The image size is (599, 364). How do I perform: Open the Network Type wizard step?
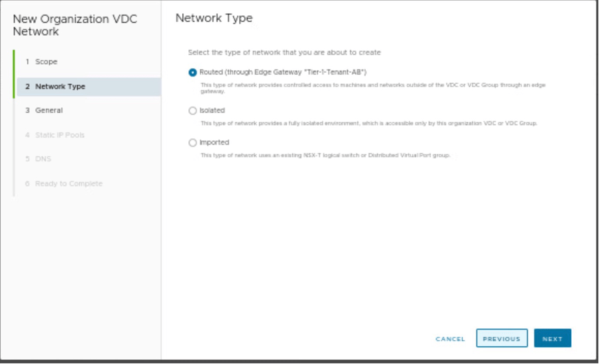pyautogui.click(x=60, y=87)
